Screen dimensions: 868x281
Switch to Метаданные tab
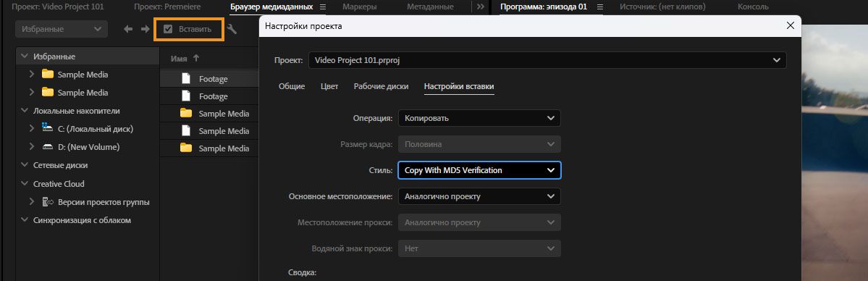point(430,7)
